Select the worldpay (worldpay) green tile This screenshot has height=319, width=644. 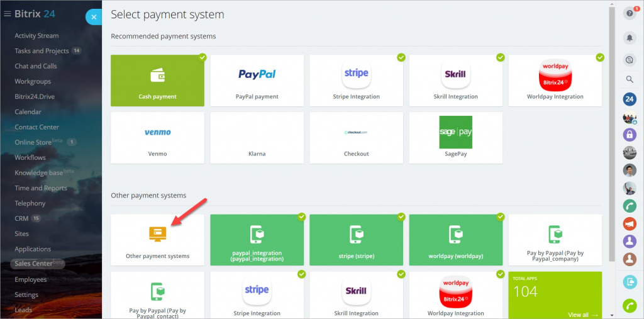(x=456, y=240)
